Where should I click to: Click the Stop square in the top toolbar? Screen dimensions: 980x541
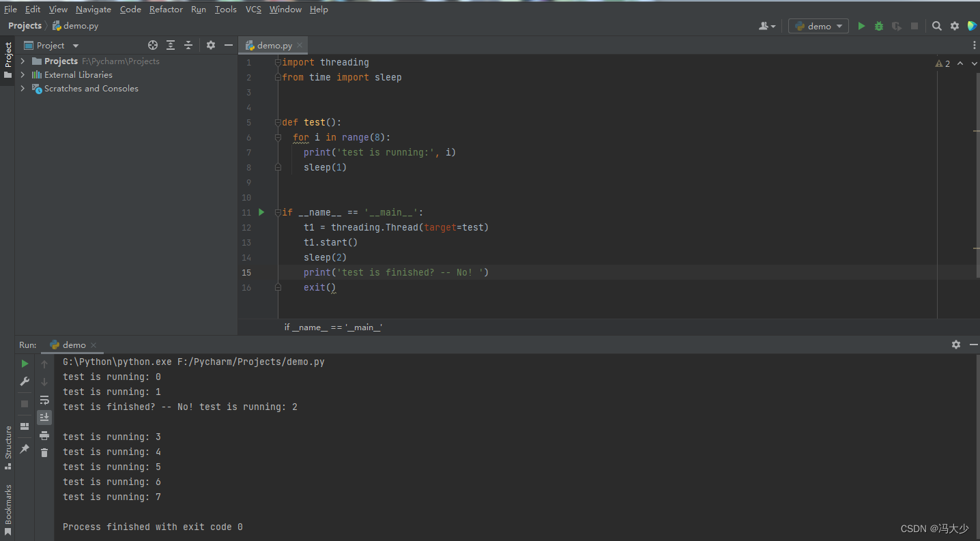[914, 26]
